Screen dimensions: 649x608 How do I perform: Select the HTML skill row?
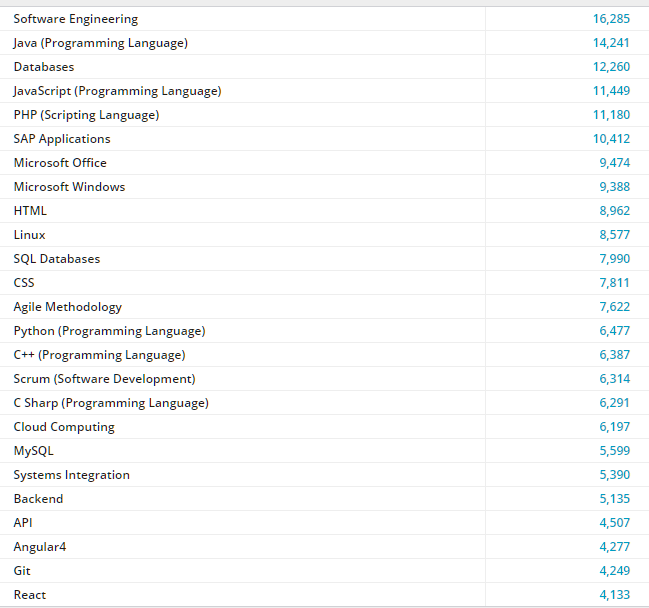point(30,211)
